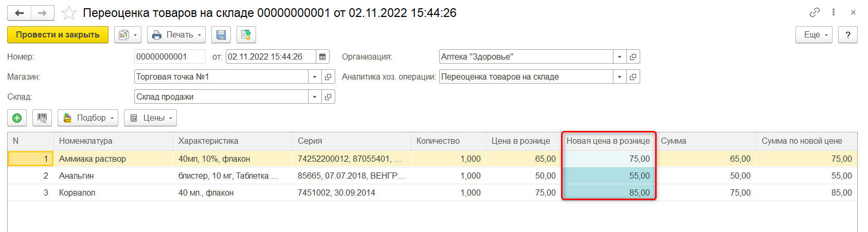Screen dimensions: 868x232
Task: Open the calendar date picker
Action: (x=322, y=57)
